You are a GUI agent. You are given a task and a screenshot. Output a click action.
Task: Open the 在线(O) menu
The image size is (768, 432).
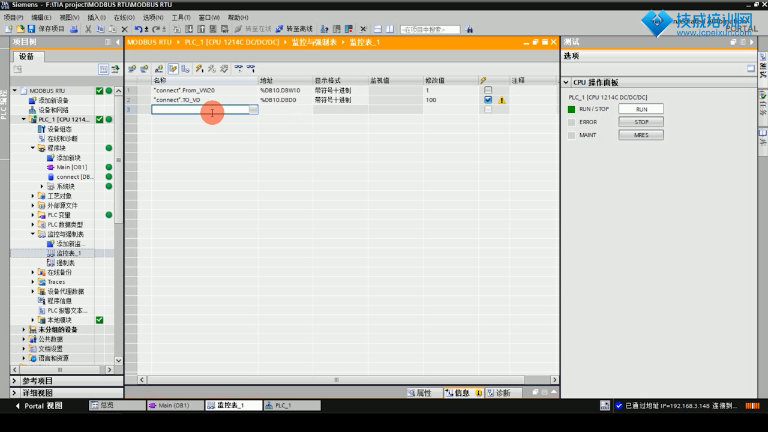coord(124,17)
